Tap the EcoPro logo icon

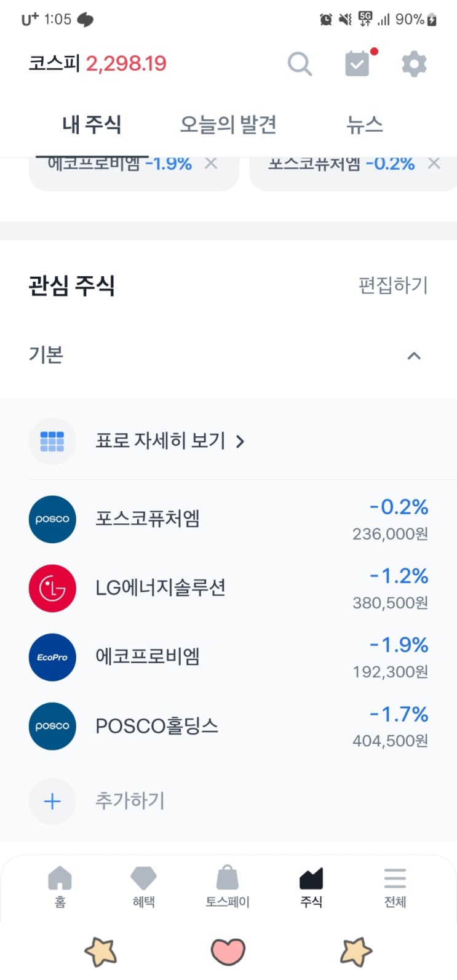(52, 657)
